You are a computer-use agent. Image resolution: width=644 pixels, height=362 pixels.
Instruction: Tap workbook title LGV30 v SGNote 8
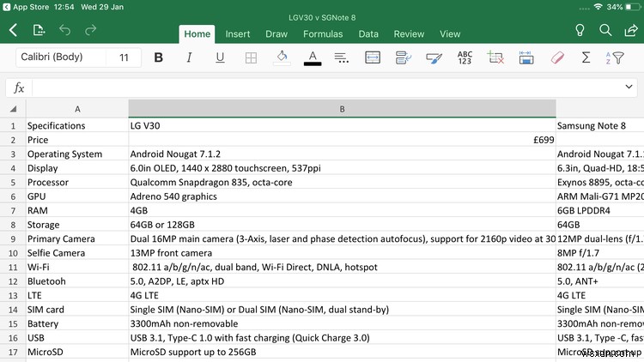(x=322, y=18)
